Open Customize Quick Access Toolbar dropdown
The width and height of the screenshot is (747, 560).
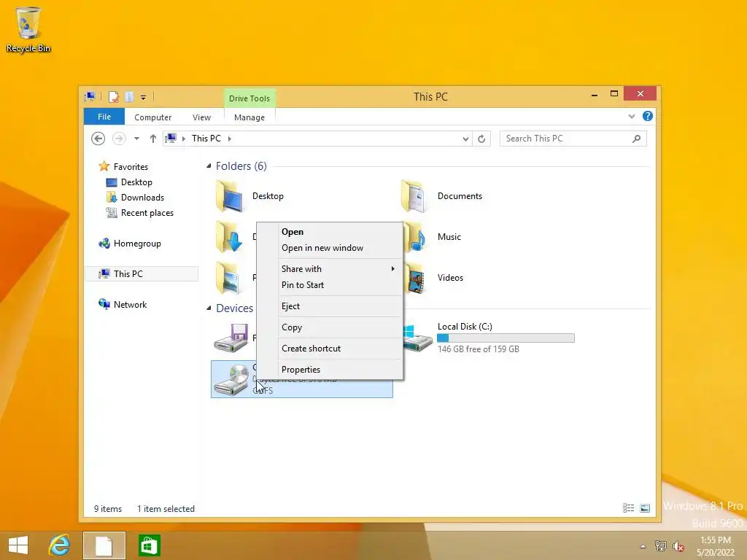tap(143, 98)
